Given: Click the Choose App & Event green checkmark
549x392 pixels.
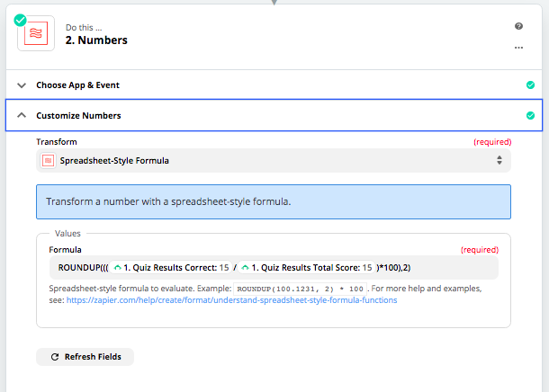Looking at the screenshot, I should point(530,85).
